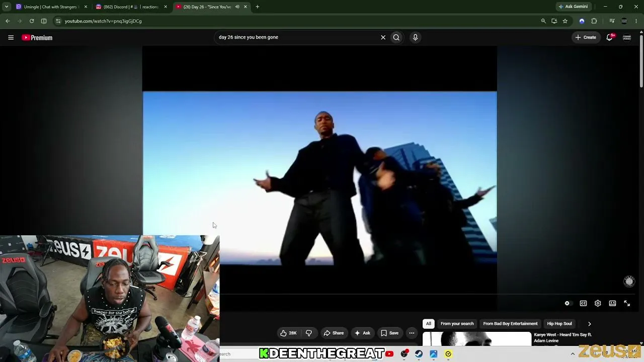Open Steam from the taskbar
This screenshot has height=362, width=644.
[x=419, y=354]
